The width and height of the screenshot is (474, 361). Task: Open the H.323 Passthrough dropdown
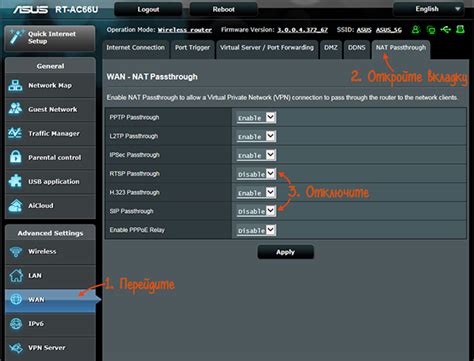pyautogui.click(x=256, y=192)
